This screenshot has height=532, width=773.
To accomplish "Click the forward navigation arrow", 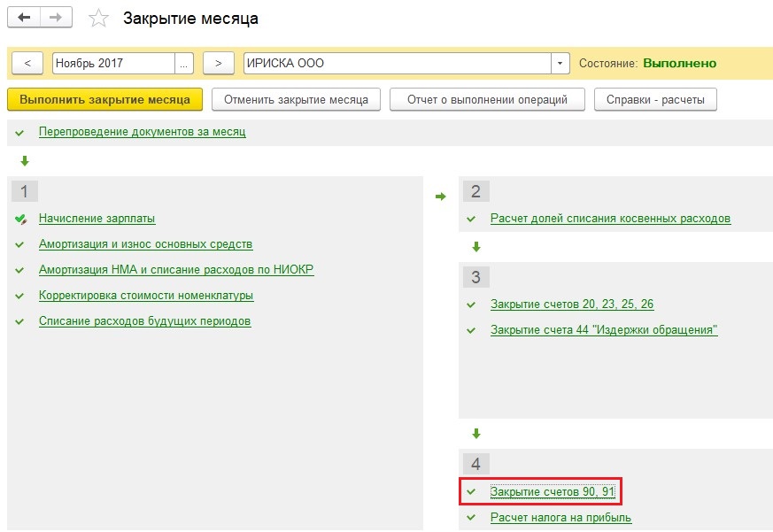I will coord(56,17).
